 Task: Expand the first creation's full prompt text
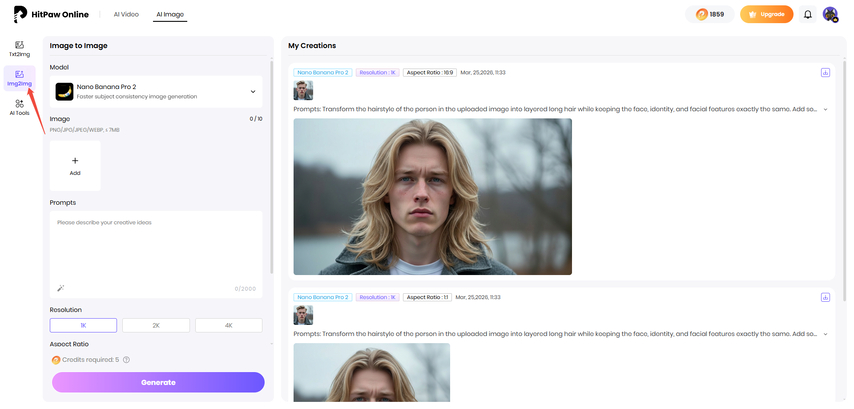[825, 109]
